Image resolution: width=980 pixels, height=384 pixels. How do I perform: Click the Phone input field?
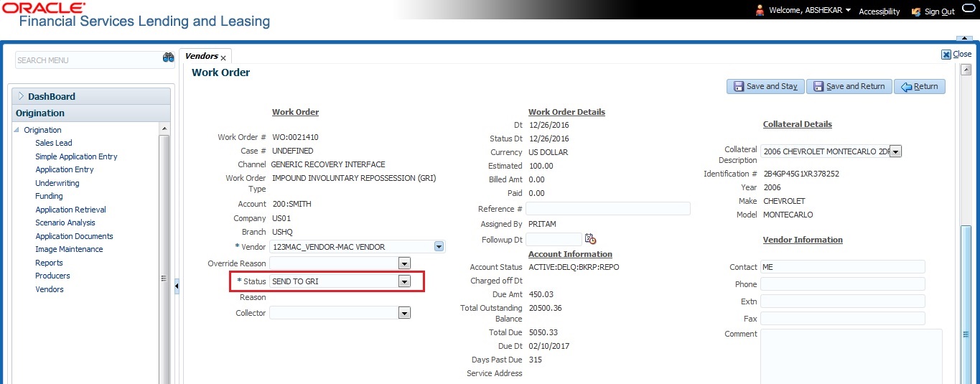(x=842, y=284)
